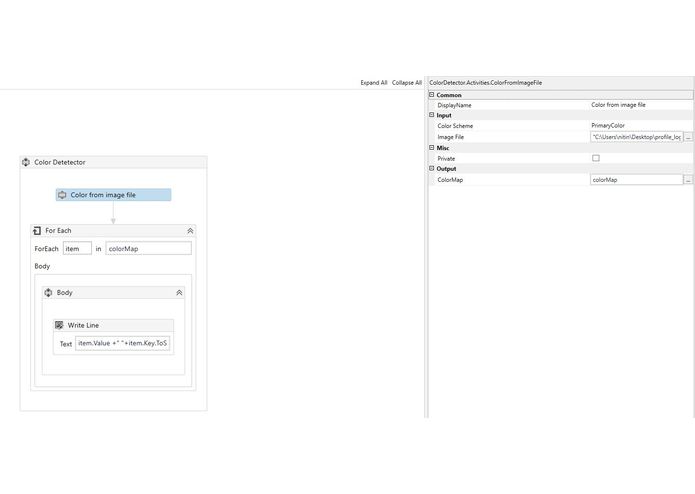Click the Image File property label
Image resolution: width=695 pixels, height=494 pixels.
coord(450,137)
